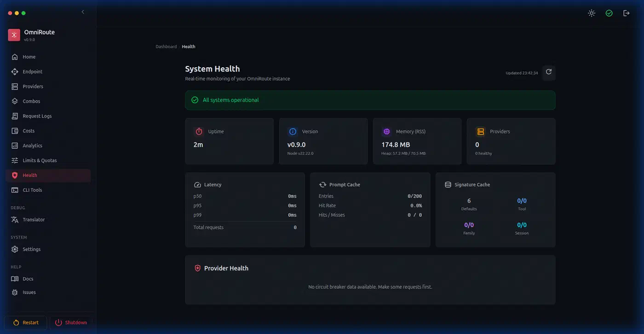Screen dimensions: 644x334
Task: Click the logout icon in header
Action: [x=627, y=13]
